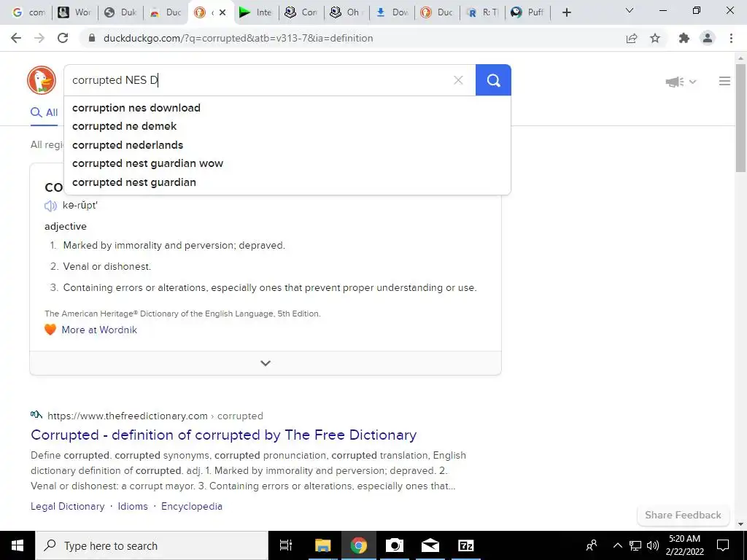Screen dimensions: 747x560
Task: Clear the search box with the X icon
Action: point(458,80)
